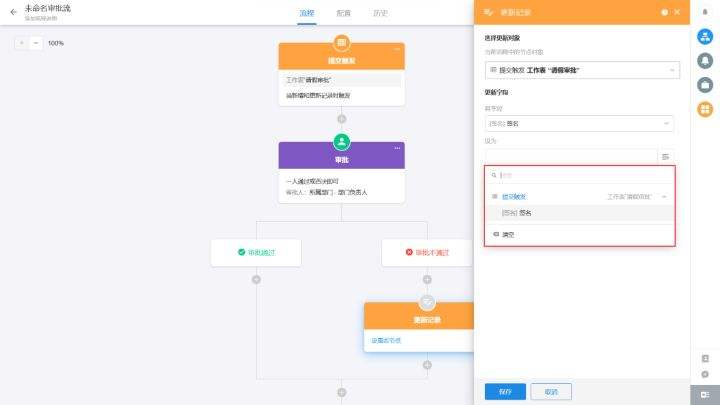The width and height of the screenshot is (720, 405).
Task: Go back using the top-left arrow
Action: [13, 12]
